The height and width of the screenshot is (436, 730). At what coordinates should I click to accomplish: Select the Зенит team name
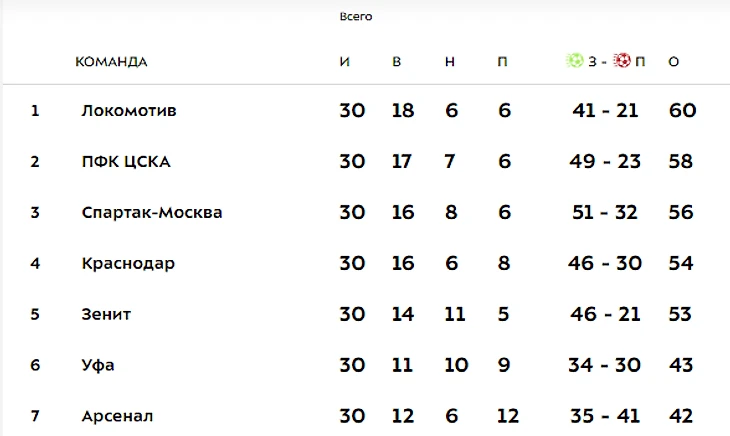pyautogui.click(x=106, y=314)
